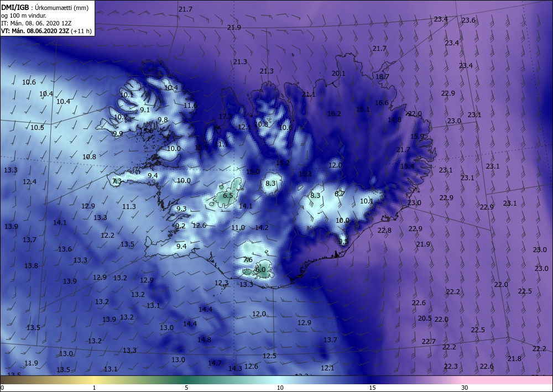The image size is (553, 392).
Task: Click the map value 14.3
Action: (x=235, y=368)
